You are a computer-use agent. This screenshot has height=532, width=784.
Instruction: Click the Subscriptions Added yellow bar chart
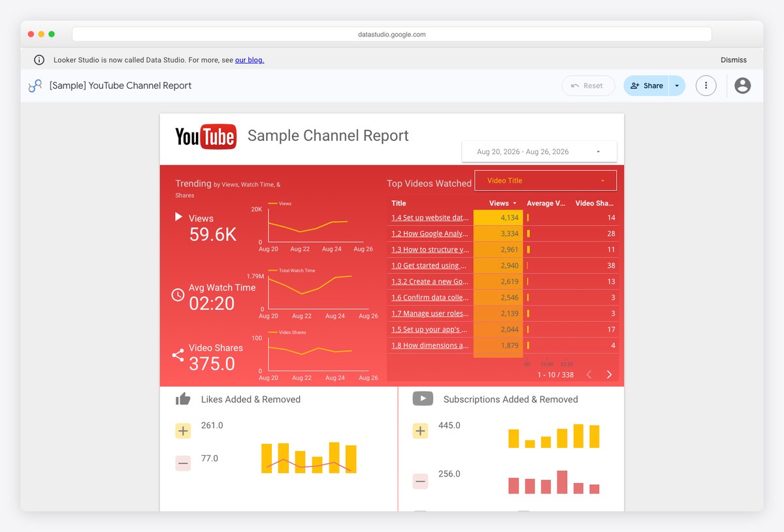click(x=554, y=436)
